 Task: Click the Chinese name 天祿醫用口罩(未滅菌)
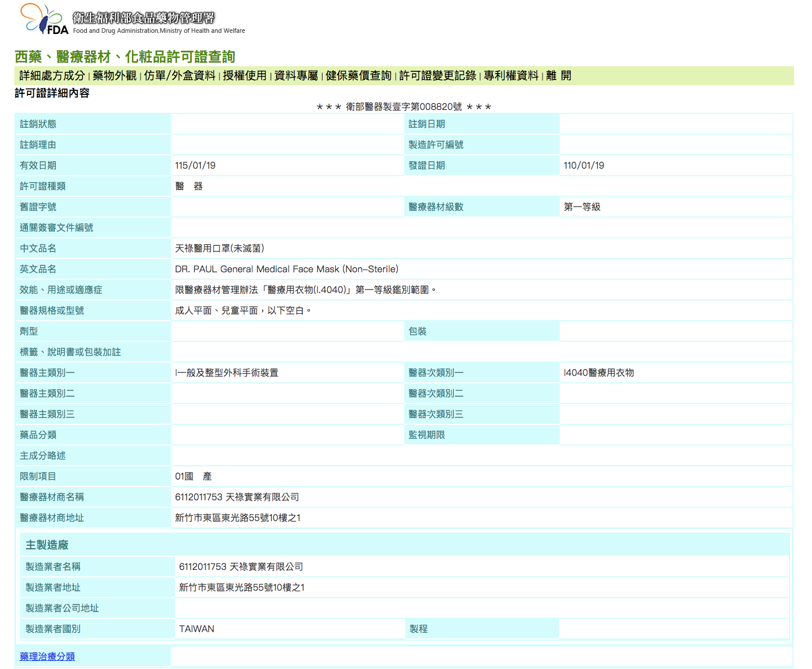219,248
